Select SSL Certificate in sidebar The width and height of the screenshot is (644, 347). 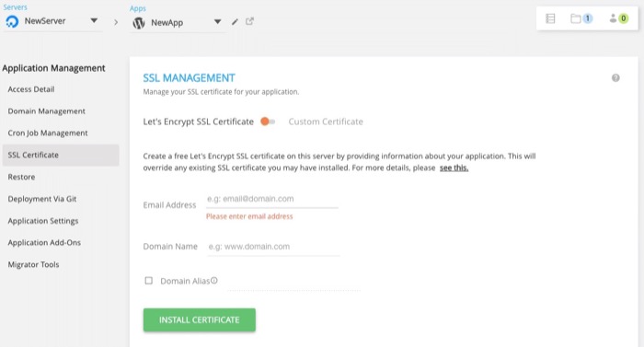point(61,155)
